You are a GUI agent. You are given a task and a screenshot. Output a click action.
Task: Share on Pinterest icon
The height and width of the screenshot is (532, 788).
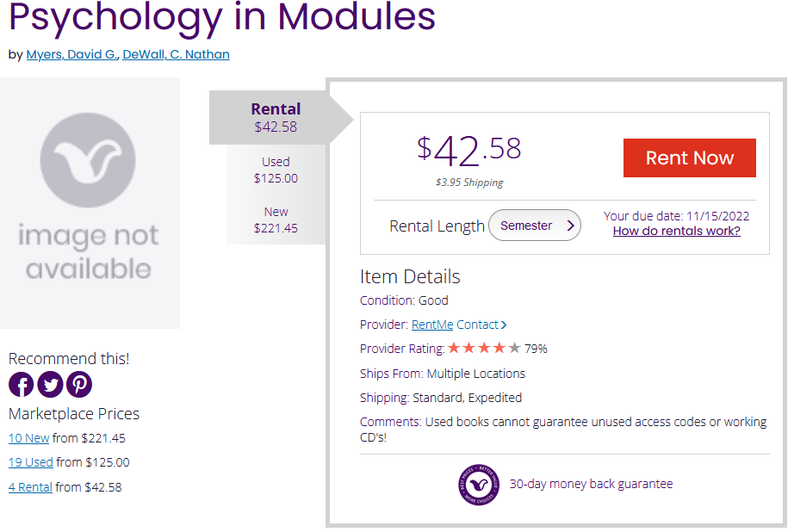pyautogui.click(x=79, y=384)
